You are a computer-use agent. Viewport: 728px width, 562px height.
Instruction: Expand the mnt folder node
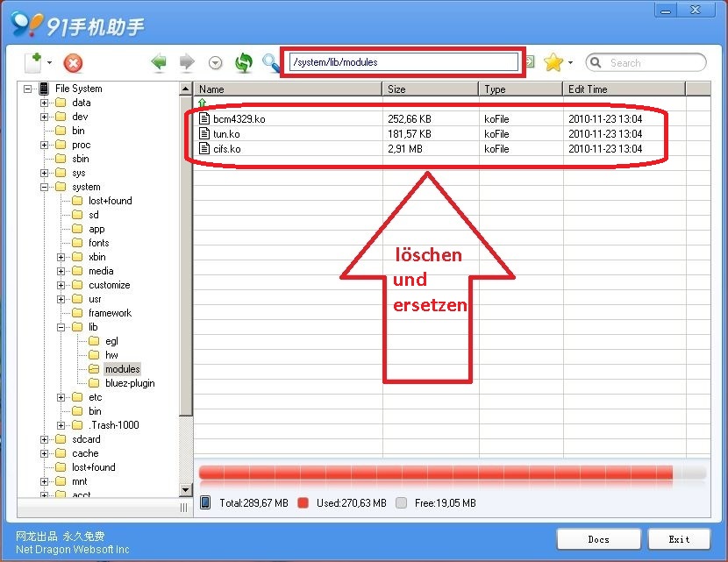click(x=44, y=481)
